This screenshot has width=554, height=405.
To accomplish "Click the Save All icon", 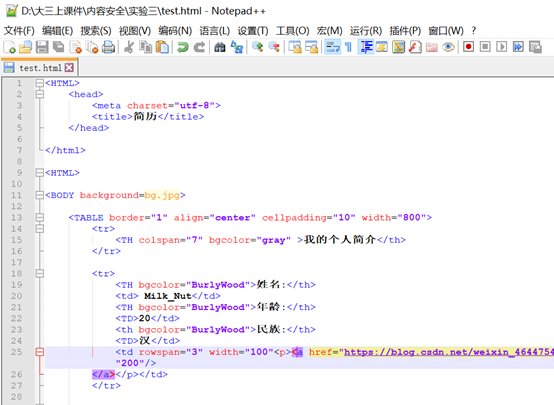I will 58,47.
